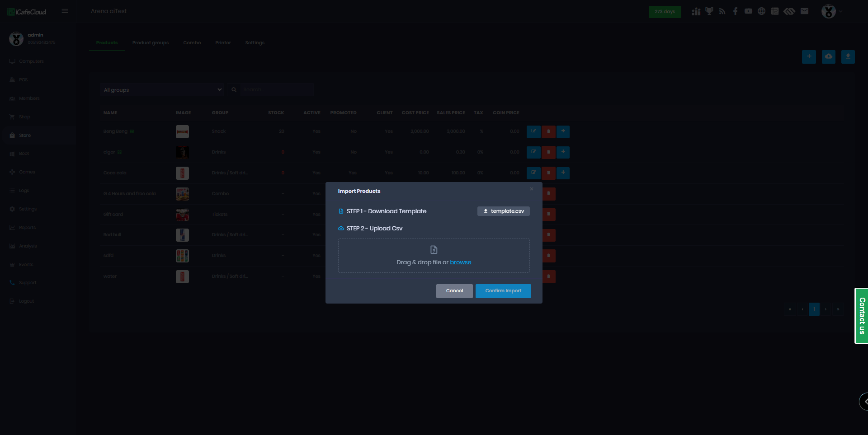Edit the Bong Bong product

pos(533,131)
